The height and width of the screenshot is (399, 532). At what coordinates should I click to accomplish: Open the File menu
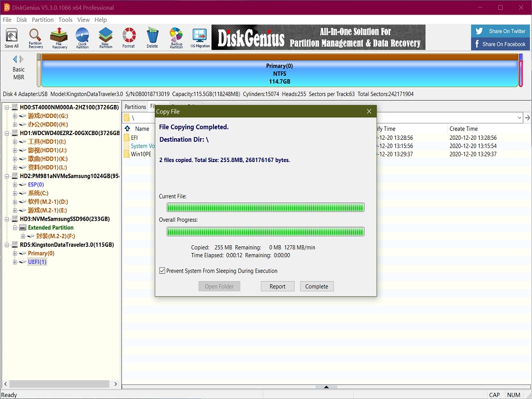pos(7,20)
